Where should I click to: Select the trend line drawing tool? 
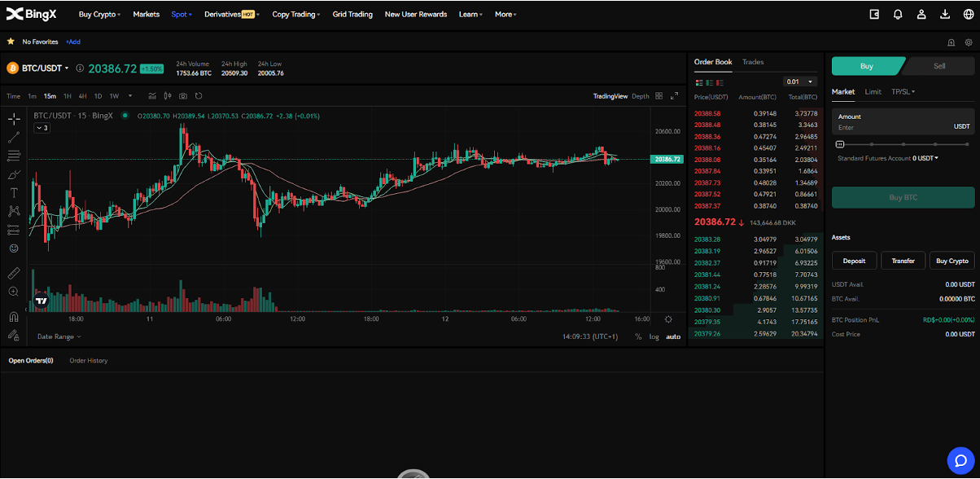click(14, 137)
